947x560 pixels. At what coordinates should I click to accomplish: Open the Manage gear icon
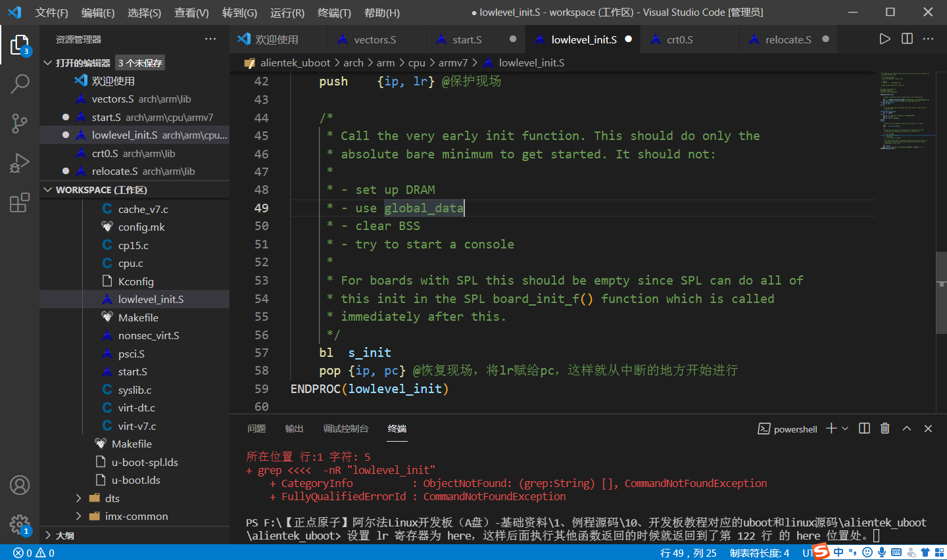click(20, 525)
